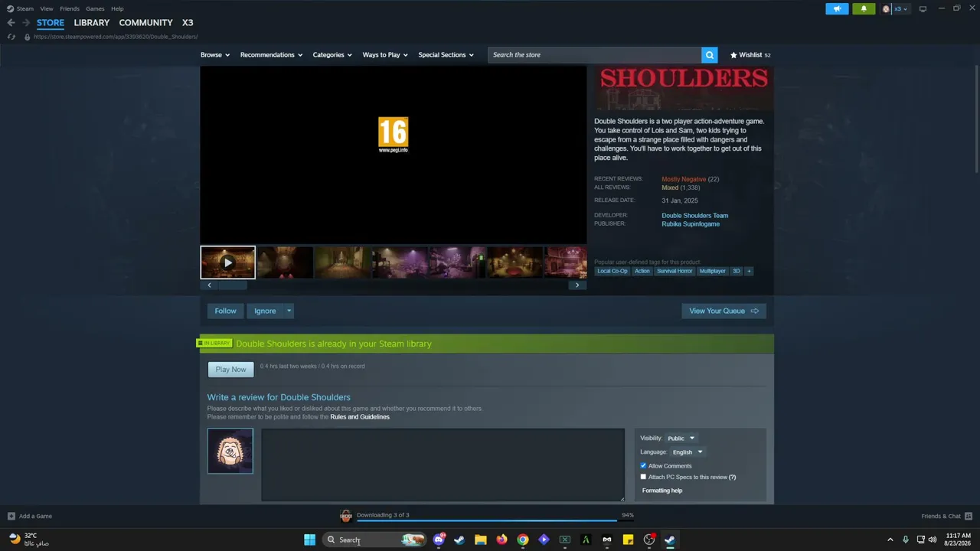
Task: Click the Search the store field
Action: pos(595,55)
